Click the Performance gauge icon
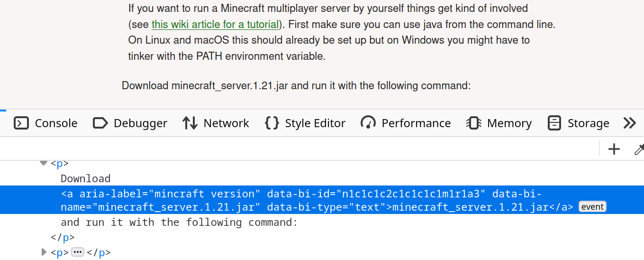The height and width of the screenshot is (260, 644). pyautogui.click(x=368, y=123)
